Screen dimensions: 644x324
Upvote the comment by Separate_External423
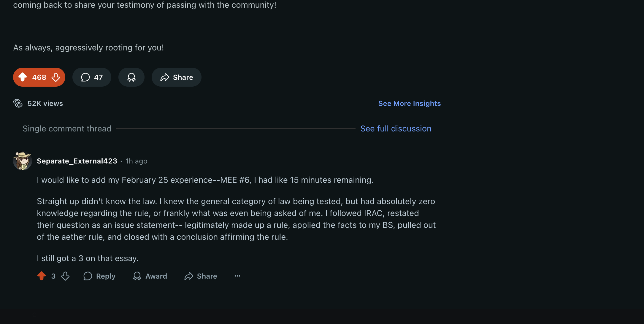point(42,276)
